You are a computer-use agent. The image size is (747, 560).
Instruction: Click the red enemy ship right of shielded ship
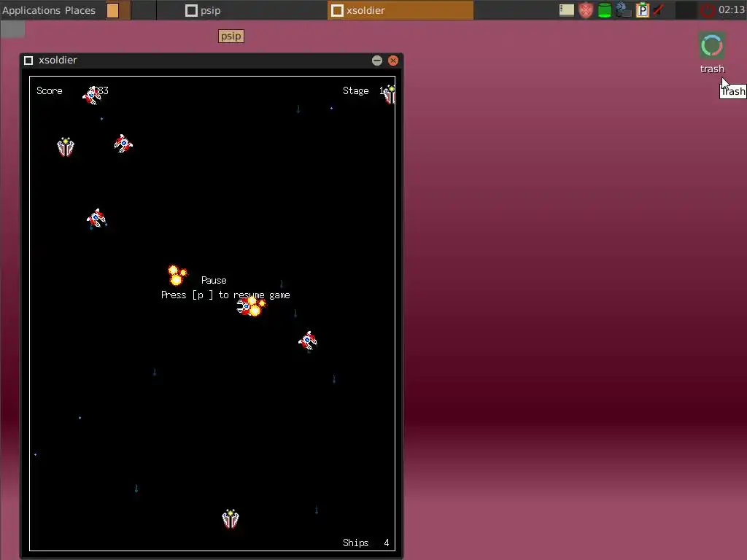coord(123,144)
